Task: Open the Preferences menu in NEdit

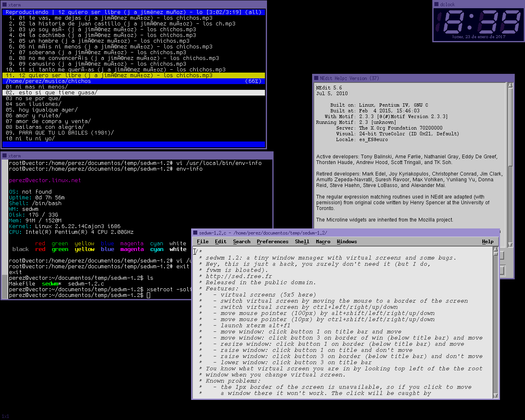Action: 272,242
